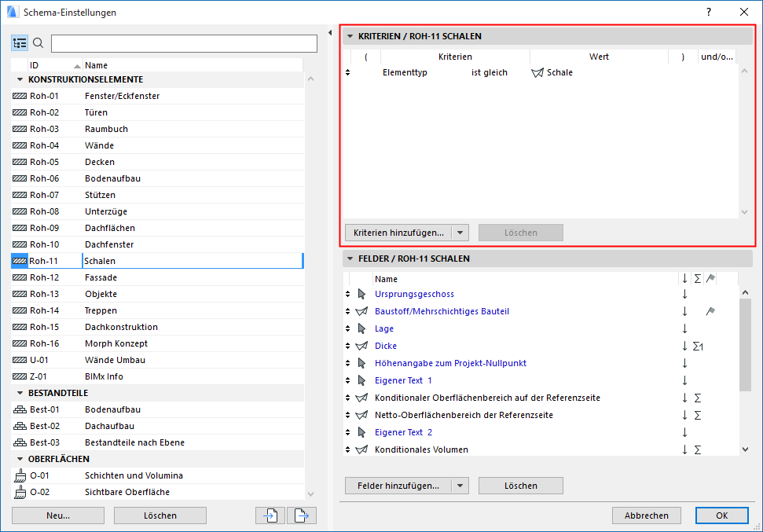Click the Felder hinzufügen button
The height and width of the screenshot is (532, 763).
398,486
